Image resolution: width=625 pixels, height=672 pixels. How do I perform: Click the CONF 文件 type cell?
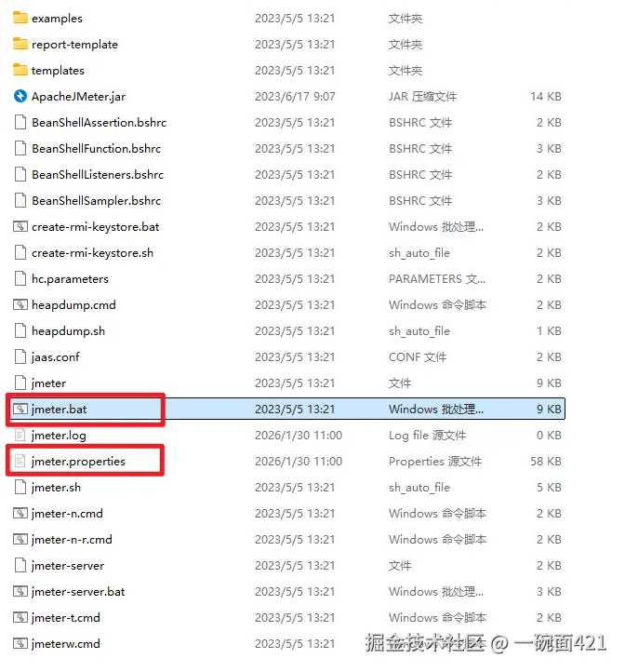click(x=418, y=357)
